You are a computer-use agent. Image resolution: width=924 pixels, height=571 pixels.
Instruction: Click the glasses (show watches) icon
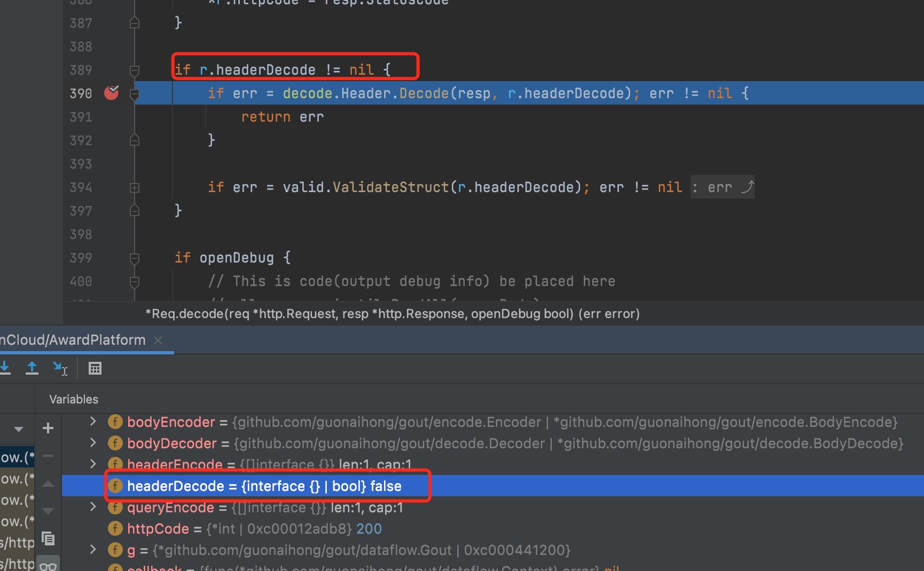coord(48,565)
